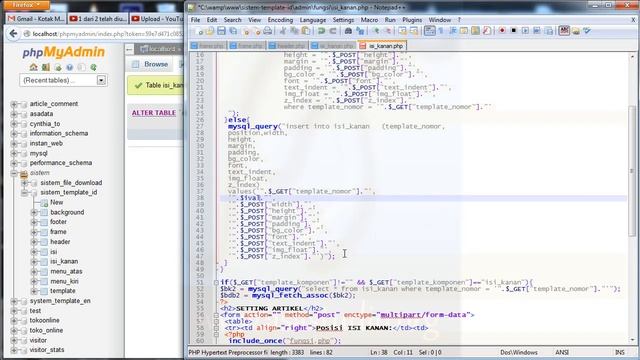Click the localhost server breadcrumb in phpMyAdmin

coord(158,49)
